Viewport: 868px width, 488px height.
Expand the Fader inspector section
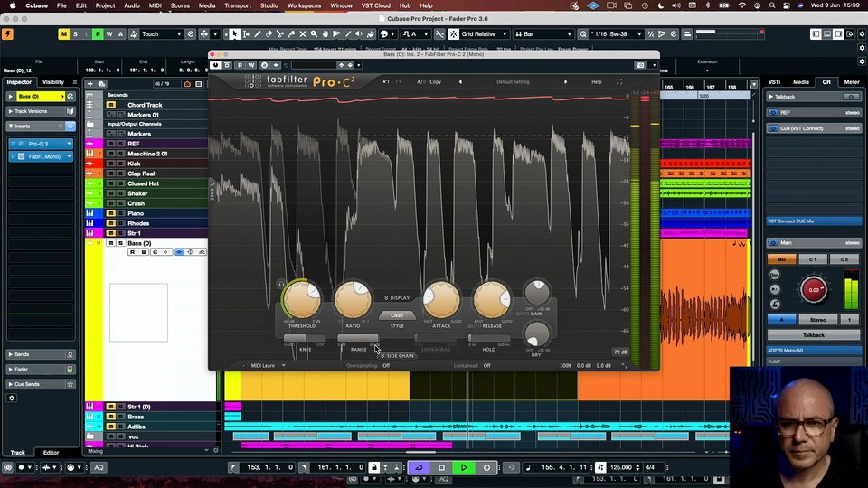tap(41, 370)
